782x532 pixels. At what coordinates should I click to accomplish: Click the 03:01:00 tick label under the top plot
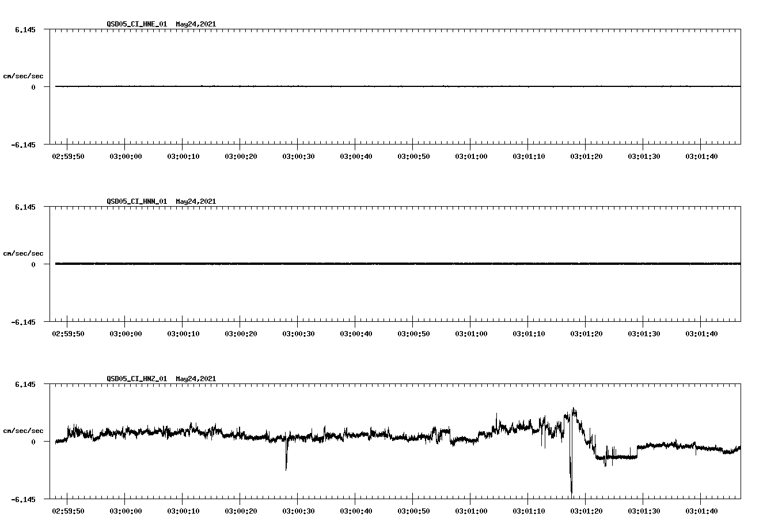click(x=472, y=156)
